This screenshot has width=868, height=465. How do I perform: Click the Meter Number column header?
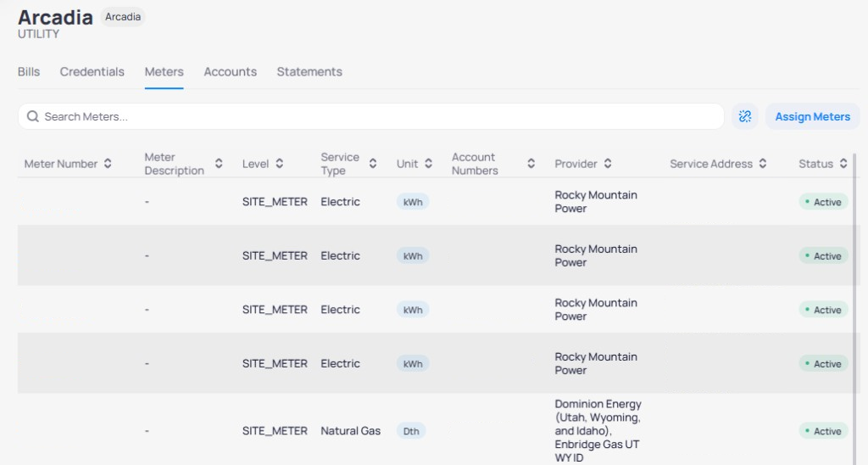point(61,164)
